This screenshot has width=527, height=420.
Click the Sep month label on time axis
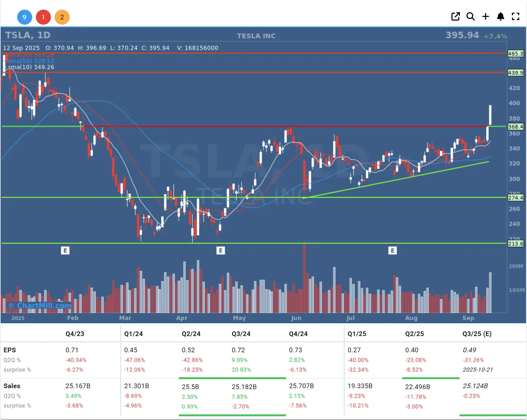coord(468,318)
